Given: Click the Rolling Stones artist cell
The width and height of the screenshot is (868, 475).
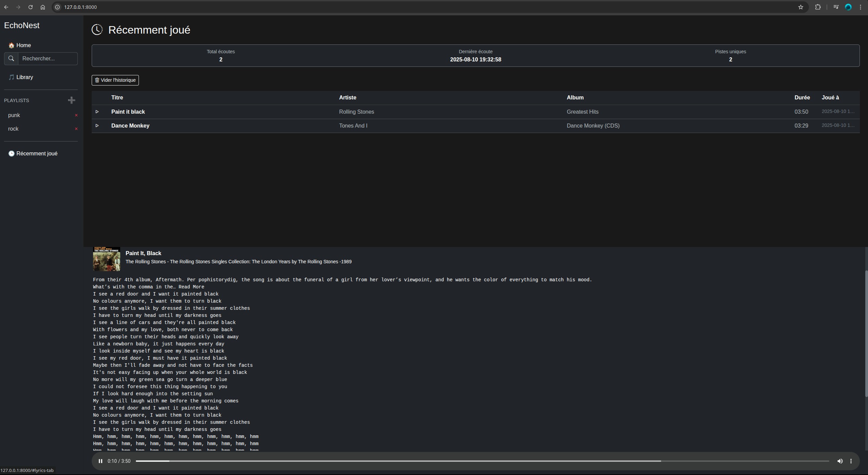Looking at the screenshot, I should tap(357, 112).
